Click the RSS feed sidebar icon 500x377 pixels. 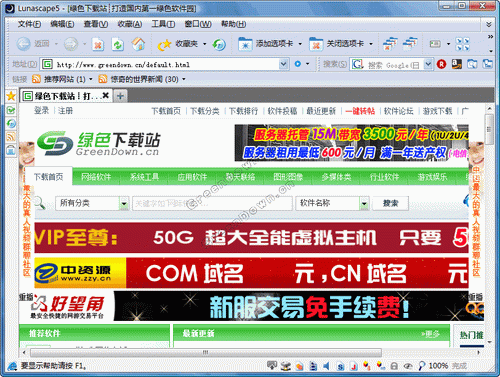tap(11, 137)
